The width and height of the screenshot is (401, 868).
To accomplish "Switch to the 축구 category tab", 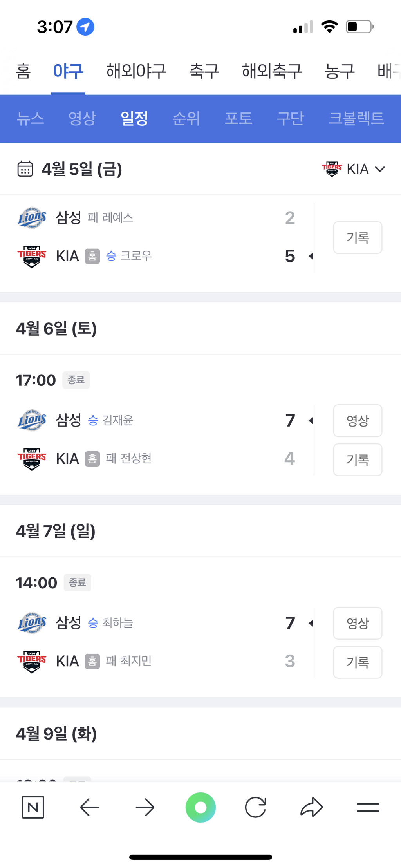I will [x=204, y=71].
